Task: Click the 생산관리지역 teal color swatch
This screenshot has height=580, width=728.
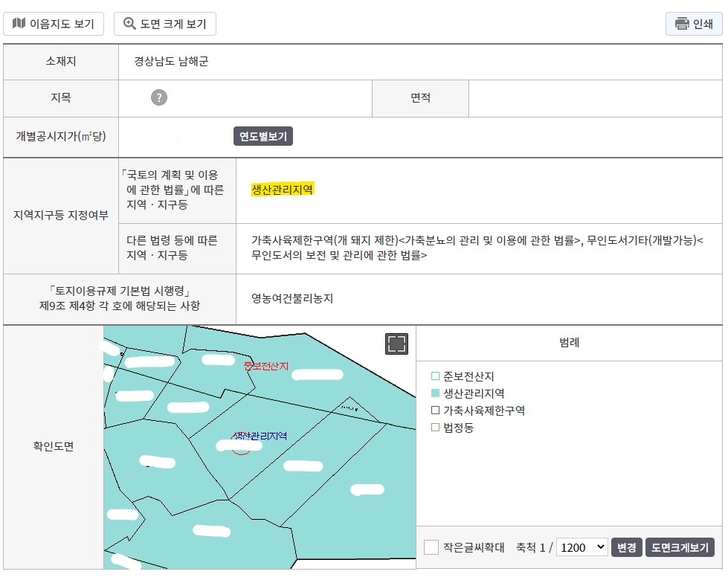Action: pos(435,393)
